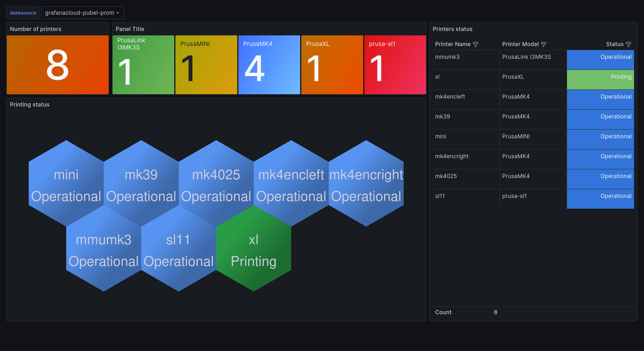Open the grafanacloud-pubel-prom datasource dropdown

click(83, 13)
